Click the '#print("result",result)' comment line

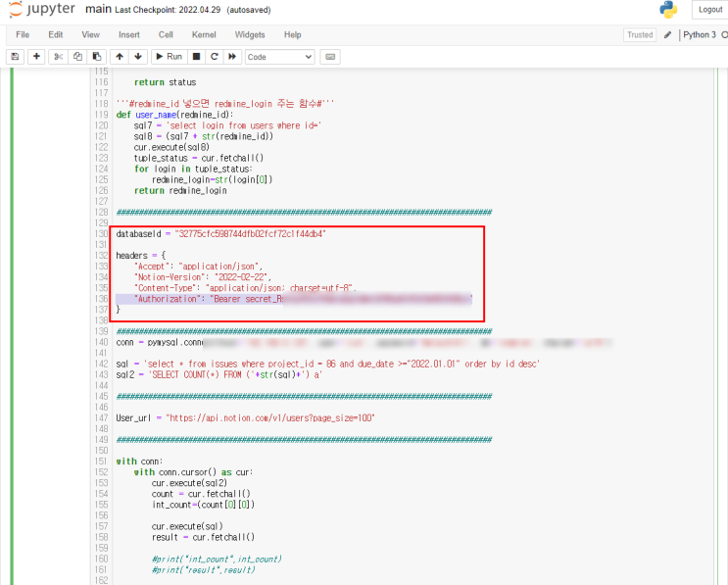point(204,569)
